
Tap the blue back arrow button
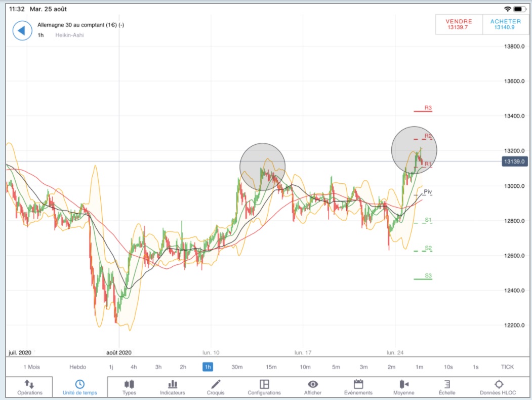(x=22, y=30)
